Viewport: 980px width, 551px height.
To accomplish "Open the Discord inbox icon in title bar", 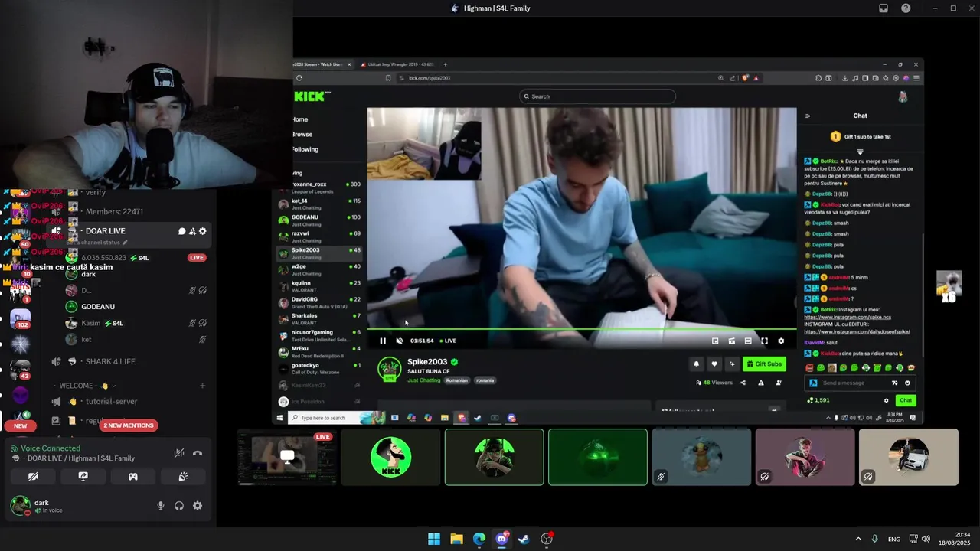I will [x=884, y=8].
